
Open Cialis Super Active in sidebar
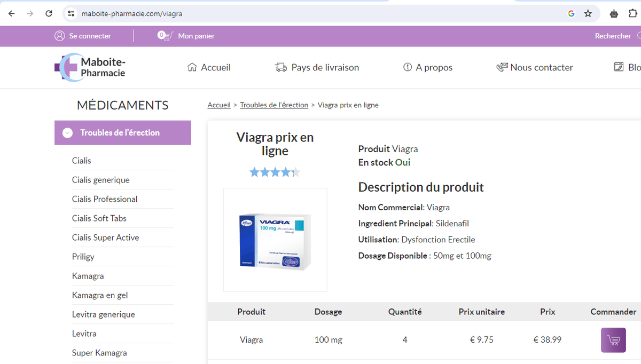[x=106, y=238]
